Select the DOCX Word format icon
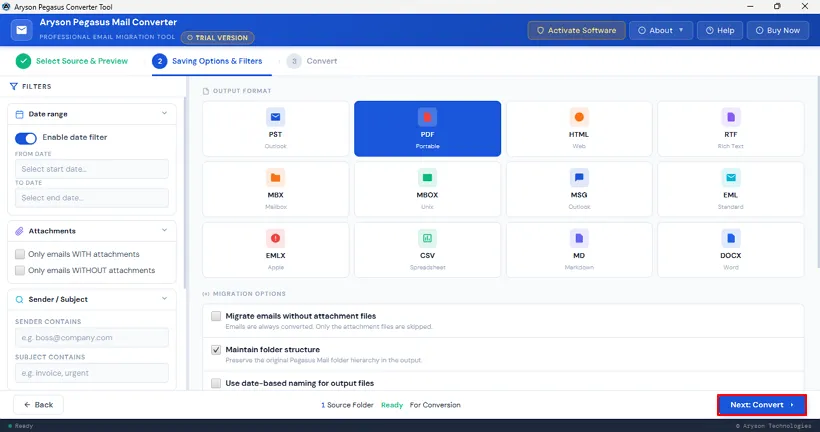820x432 pixels. click(x=731, y=238)
